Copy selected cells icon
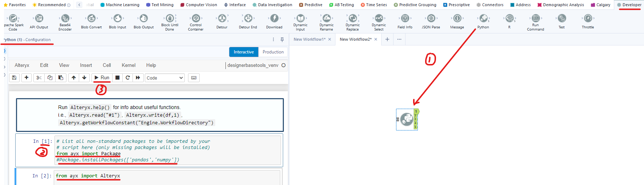Screen dimensions: 644x185 (50, 77)
